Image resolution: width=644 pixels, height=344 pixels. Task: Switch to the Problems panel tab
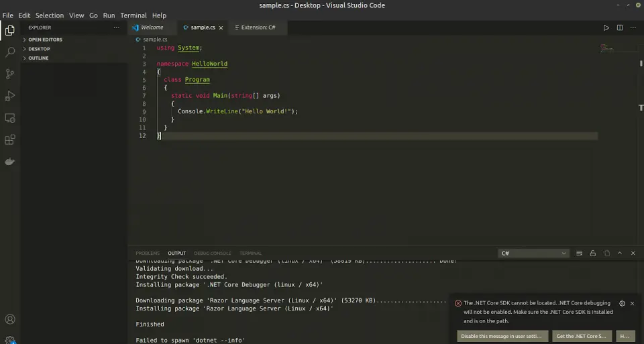(148, 253)
